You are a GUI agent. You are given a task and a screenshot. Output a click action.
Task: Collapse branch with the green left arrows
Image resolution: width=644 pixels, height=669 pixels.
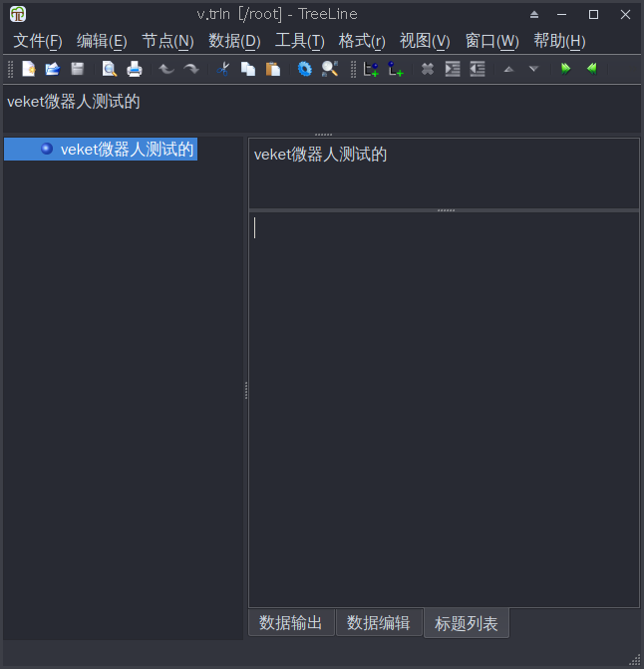591,69
